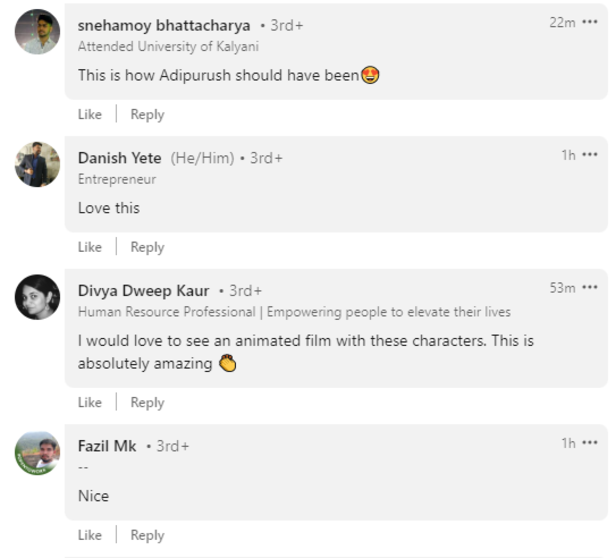Reply to Danish Yete's comment
Image resolution: width=616 pixels, height=558 pixels.
[x=147, y=247]
